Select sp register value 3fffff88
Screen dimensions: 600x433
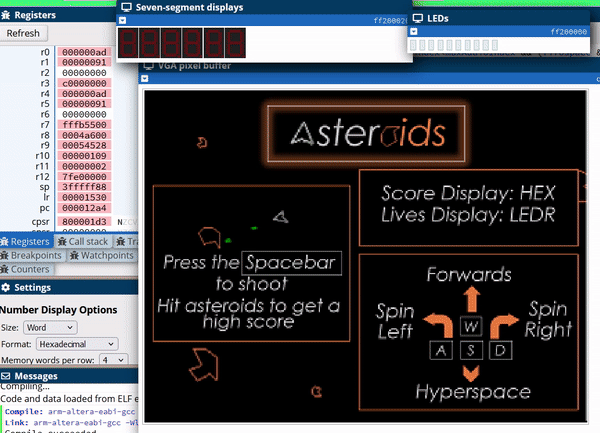[84, 187]
